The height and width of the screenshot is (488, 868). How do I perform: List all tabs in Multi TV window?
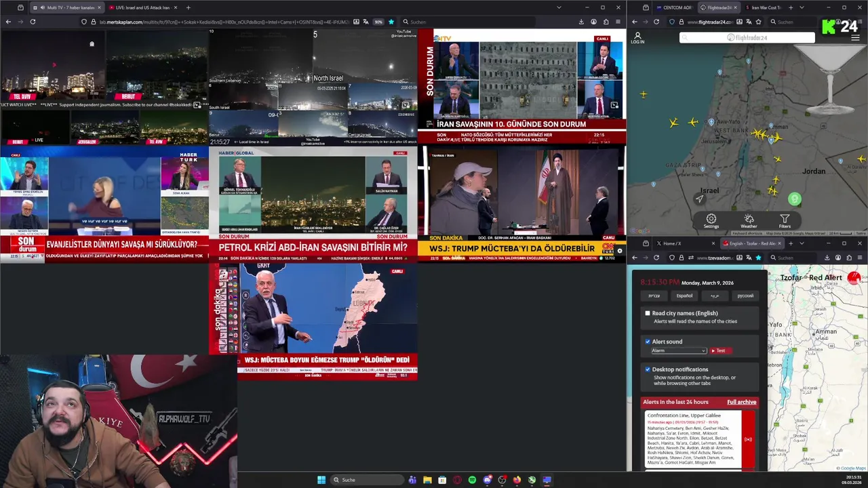pos(559,7)
